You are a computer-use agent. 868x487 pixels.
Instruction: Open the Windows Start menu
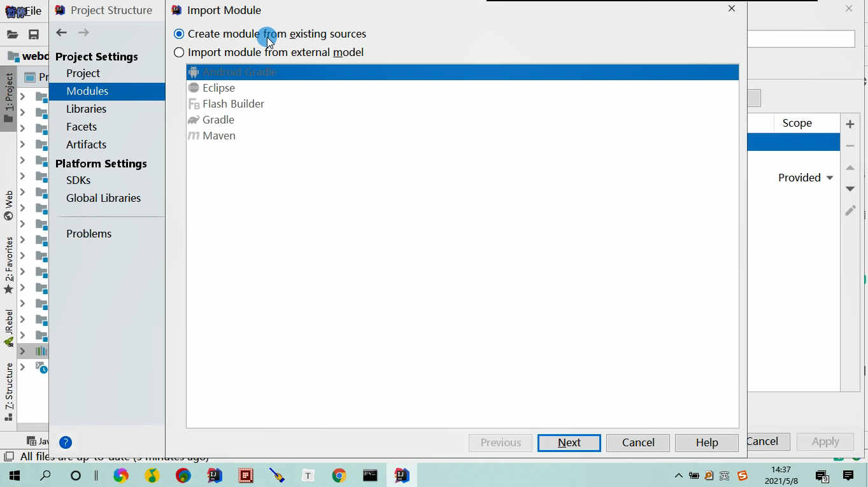point(14,476)
